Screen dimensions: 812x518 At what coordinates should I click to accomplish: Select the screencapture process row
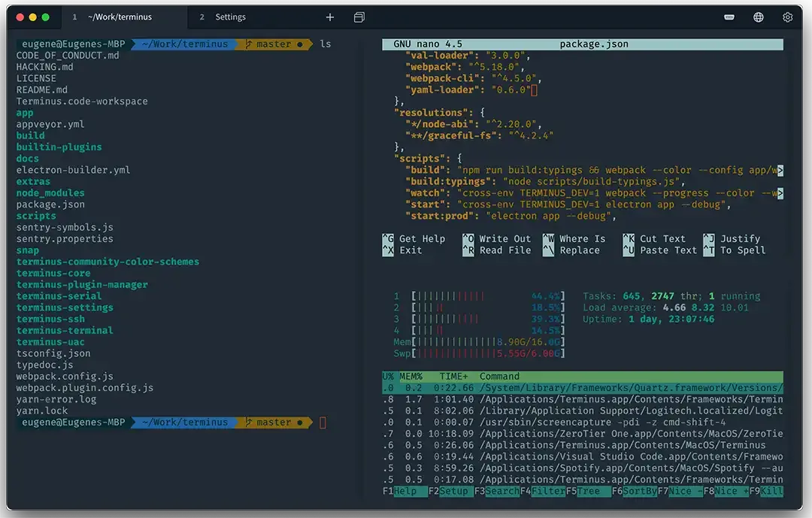click(x=583, y=423)
